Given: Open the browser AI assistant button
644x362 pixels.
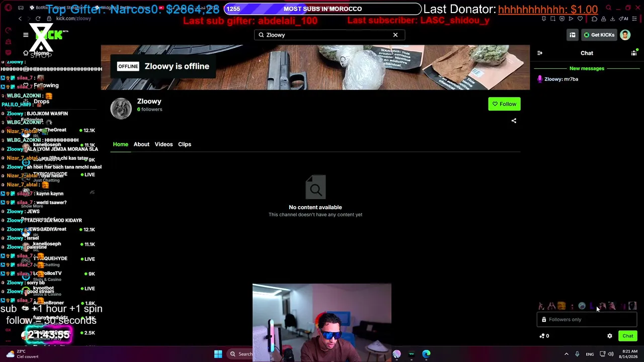Looking at the screenshot, I should point(624,19).
